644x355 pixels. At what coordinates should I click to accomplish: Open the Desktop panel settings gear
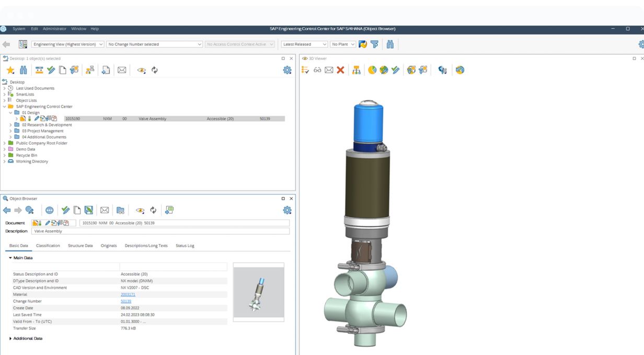287,70
